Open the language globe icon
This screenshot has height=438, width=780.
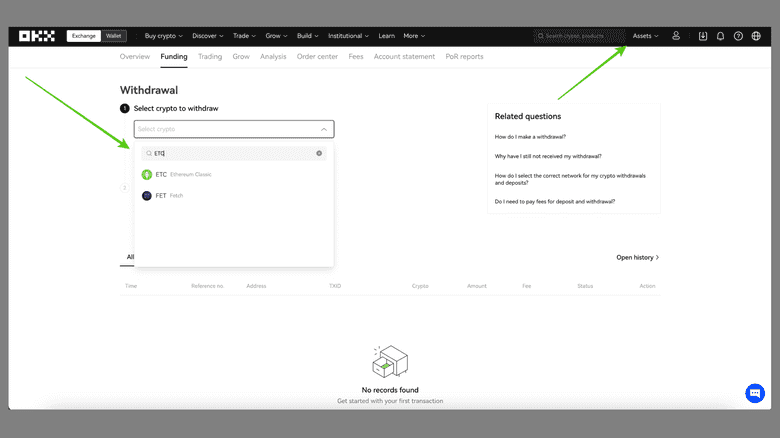(756, 36)
